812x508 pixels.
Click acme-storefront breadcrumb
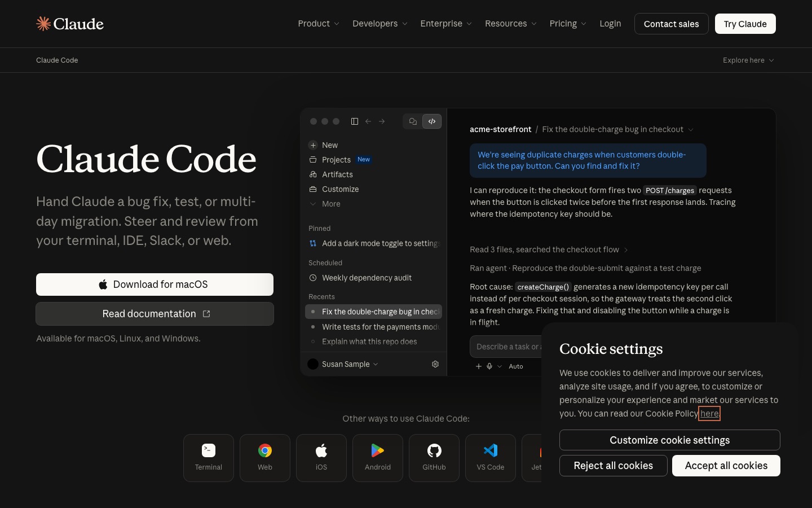coord(500,129)
